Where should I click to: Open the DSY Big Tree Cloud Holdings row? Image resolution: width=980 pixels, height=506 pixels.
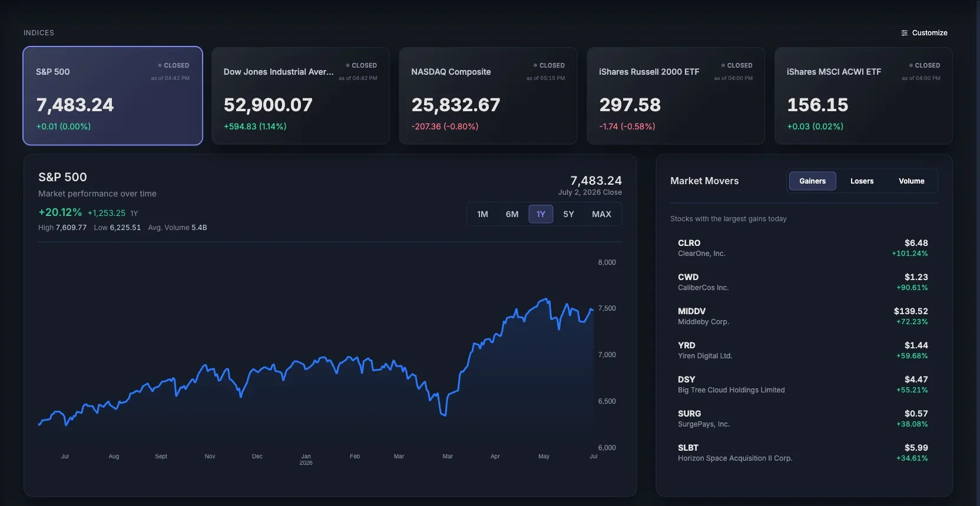click(803, 384)
